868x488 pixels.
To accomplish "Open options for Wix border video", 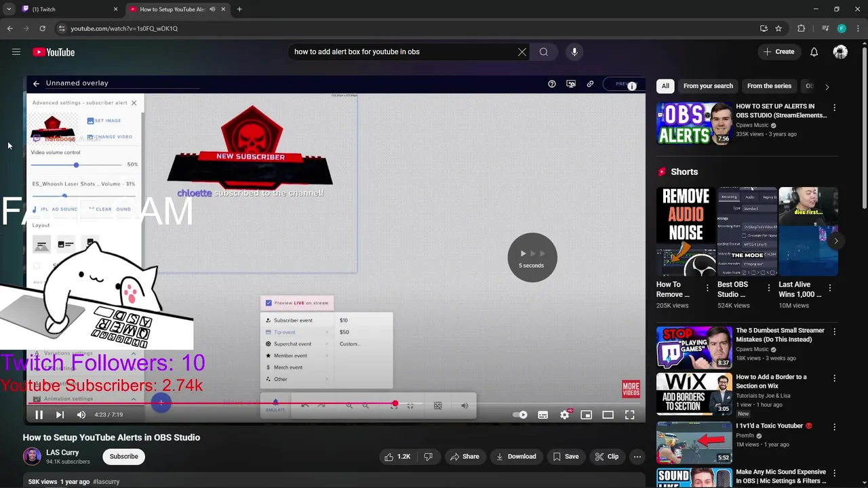I will click(x=834, y=378).
